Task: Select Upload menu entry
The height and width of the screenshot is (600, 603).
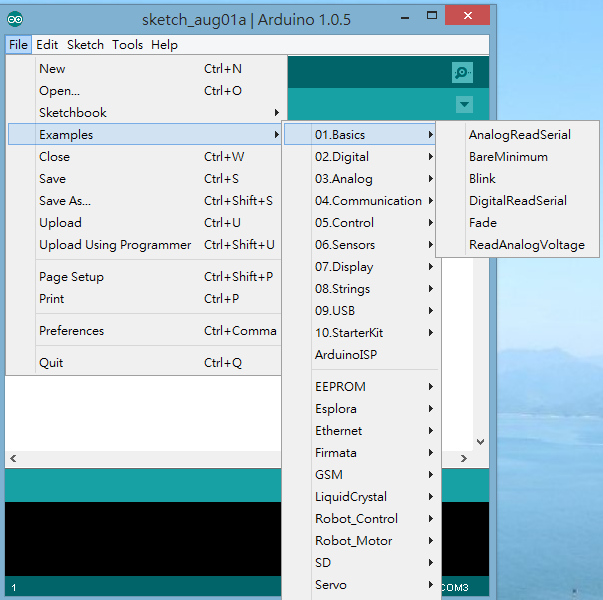Action: (145, 223)
